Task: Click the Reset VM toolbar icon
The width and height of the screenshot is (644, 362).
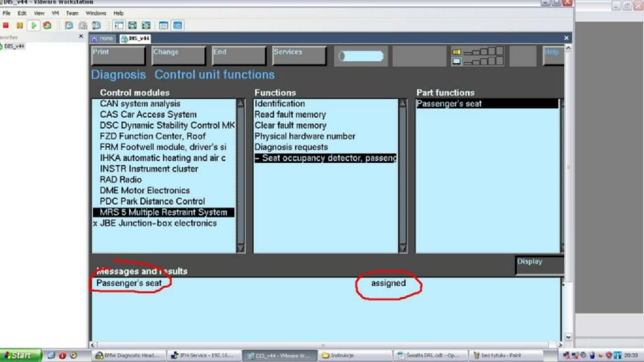Action: click(x=47, y=26)
